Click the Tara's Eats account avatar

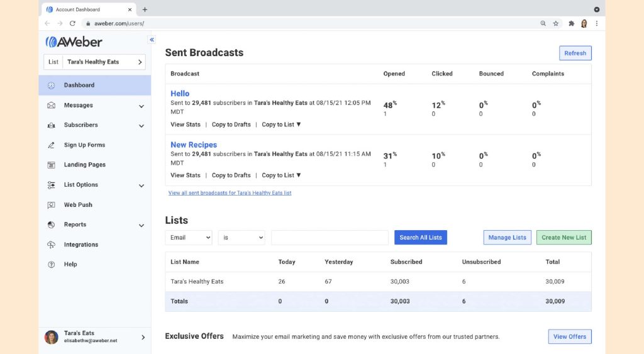[52, 337]
